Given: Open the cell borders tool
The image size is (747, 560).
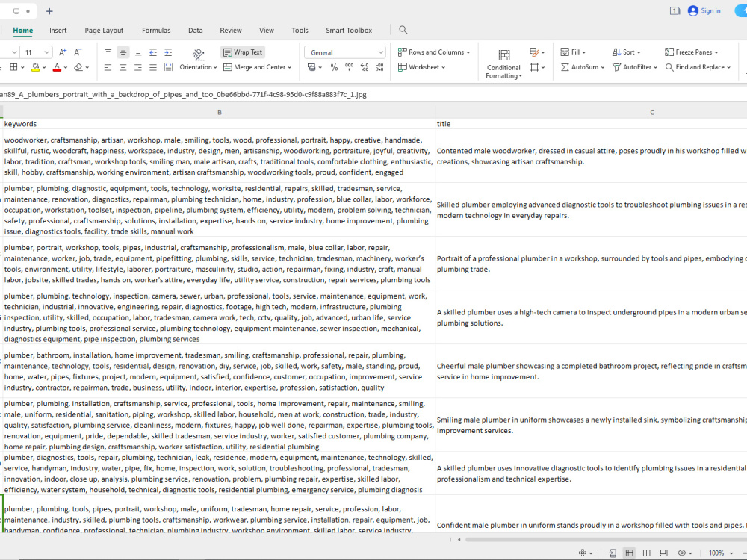Looking at the screenshot, I should click(13, 67).
